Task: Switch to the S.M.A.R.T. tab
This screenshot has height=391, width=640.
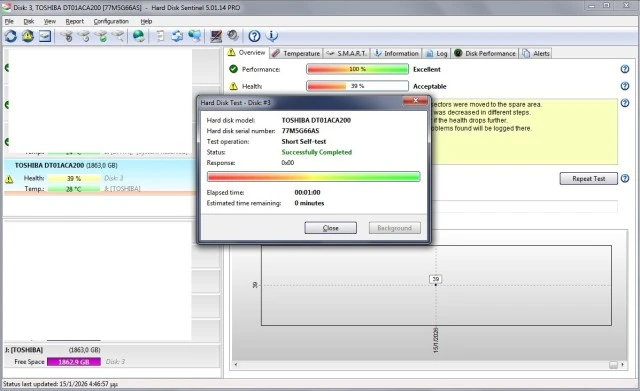Action: click(347, 53)
